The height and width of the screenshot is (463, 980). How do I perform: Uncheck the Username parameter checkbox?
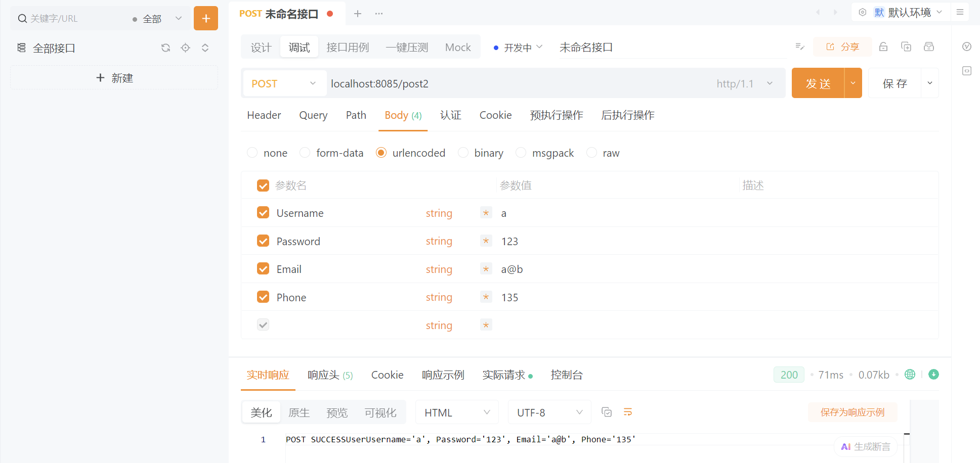coord(263,213)
